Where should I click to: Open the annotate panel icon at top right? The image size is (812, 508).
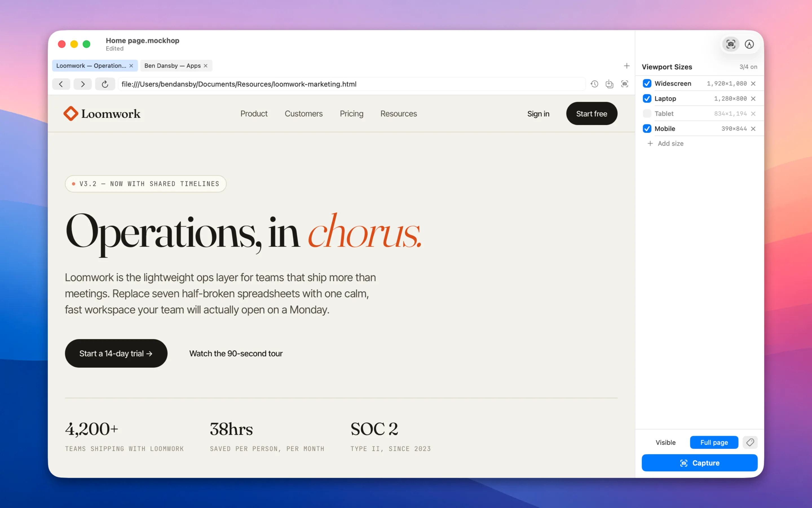tap(749, 44)
